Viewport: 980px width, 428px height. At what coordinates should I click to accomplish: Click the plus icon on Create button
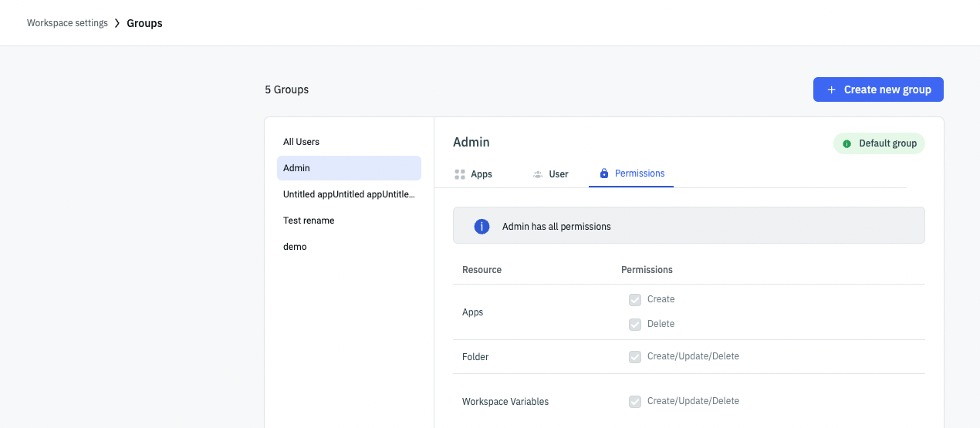(831, 89)
